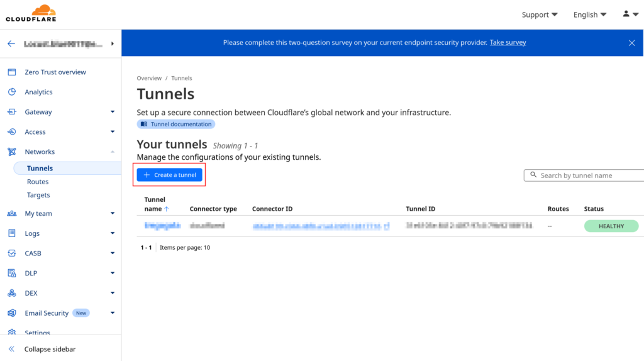Click the Tunnel name sort arrow
The image size is (644, 361).
tap(166, 209)
